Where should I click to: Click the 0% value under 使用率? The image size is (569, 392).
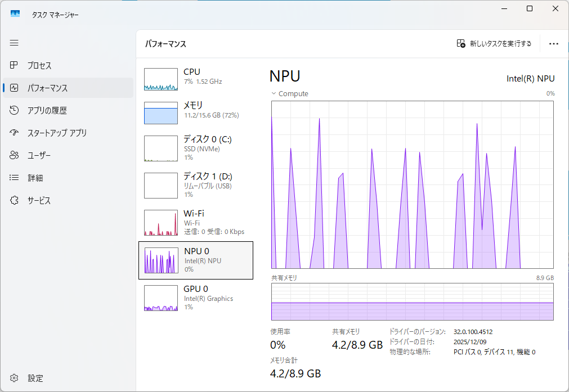tap(277, 345)
